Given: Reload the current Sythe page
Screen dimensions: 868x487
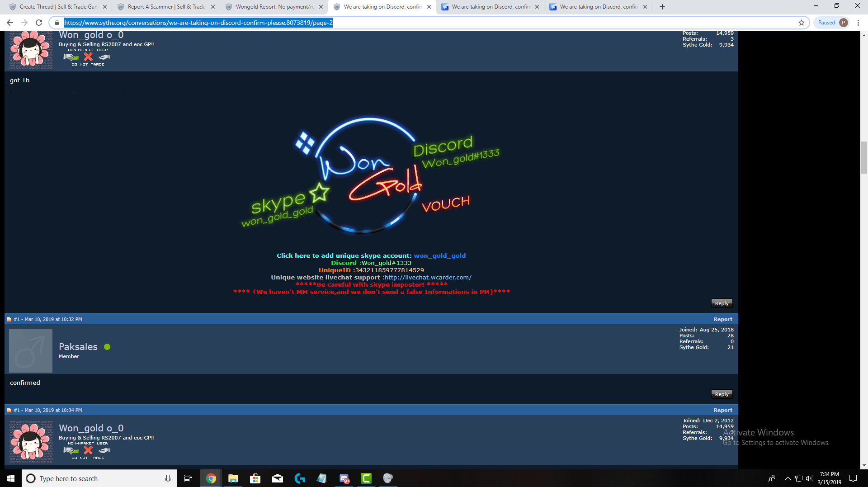Looking at the screenshot, I should (39, 23).
